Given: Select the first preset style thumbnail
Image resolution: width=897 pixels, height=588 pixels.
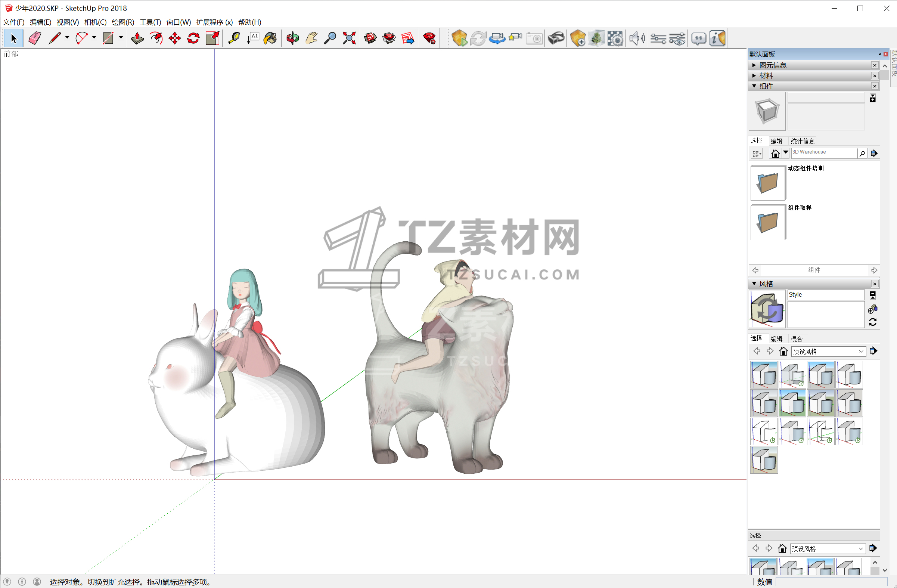Looking at the screenshot, I should [x=764, y=375].
